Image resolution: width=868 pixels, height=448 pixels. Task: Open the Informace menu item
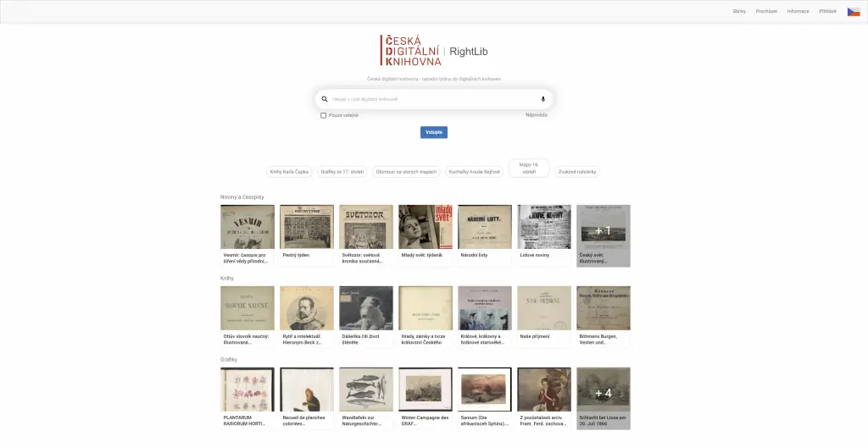(x=798, y=12)
